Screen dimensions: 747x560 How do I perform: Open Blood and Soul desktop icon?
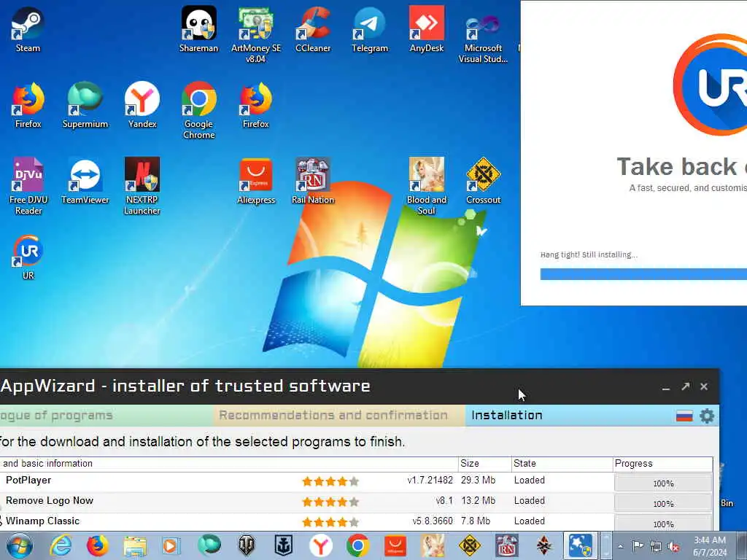tap(426, 187)
